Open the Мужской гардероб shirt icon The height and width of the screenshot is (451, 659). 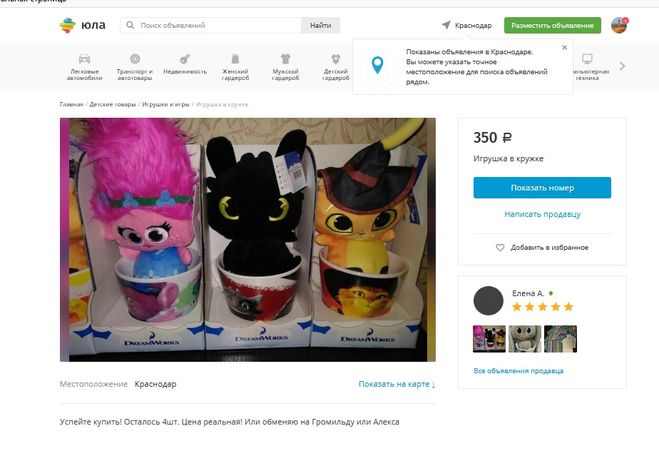pyautogui.click(x=285, y=59)
